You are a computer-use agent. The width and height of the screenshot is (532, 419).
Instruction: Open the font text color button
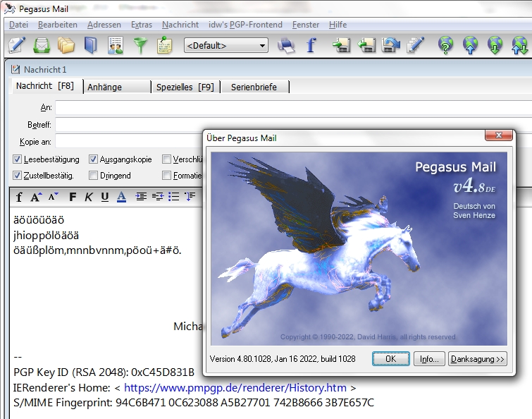pyautogui.click(x=121, y=197)
